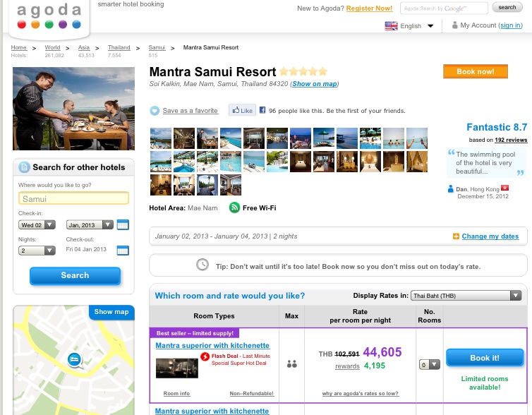
Task: Click the hotel marker pin on the map
Action: (74, 361)
